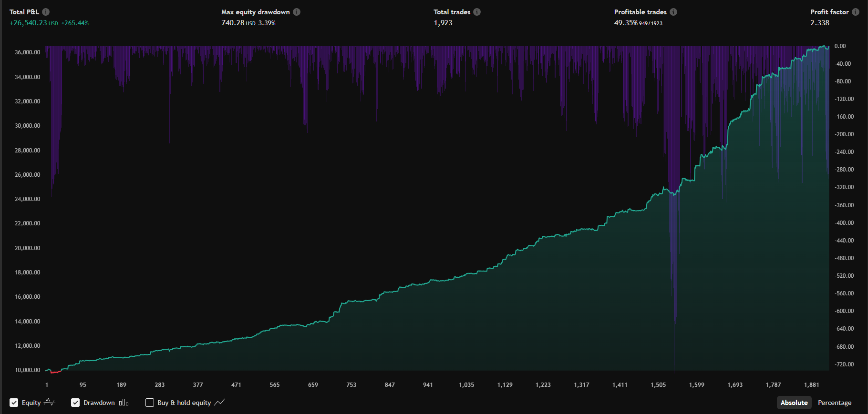Click the 740.28 USD drawdown value

tap(238, 23)
